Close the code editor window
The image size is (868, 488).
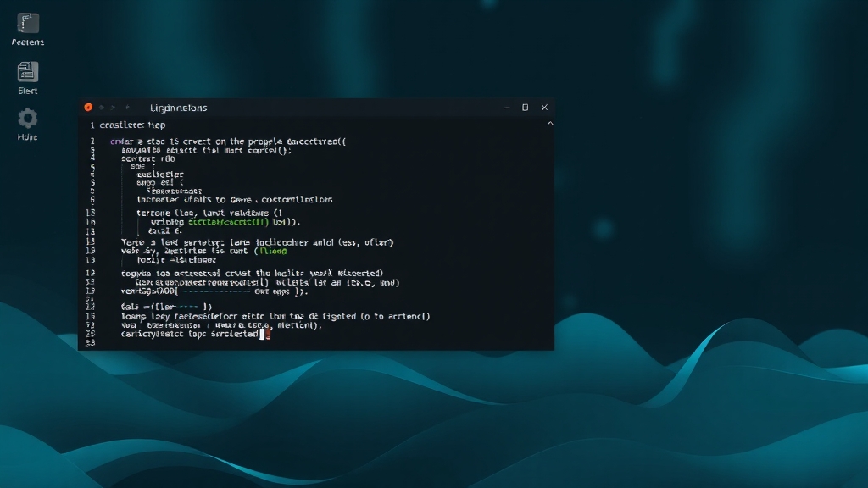coord(545,108)
